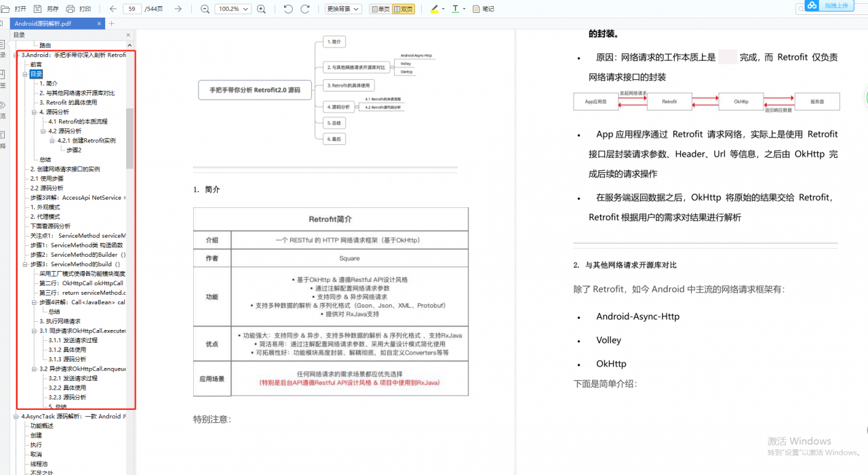Zoom out with the minus magnifier
Screen dimensions: 868x475
tap(205, 9)
